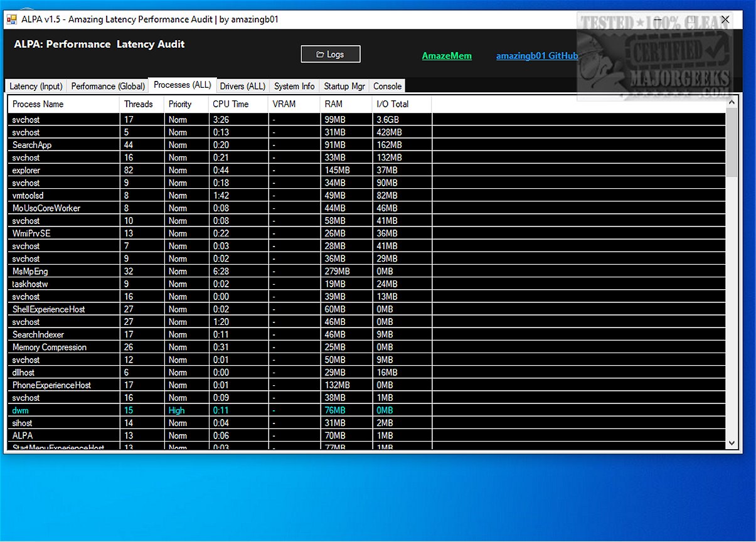Screen dimensions: 756x542
Task: Click the 145MB RAM value for explorer
Action: (x=338, y=170)
